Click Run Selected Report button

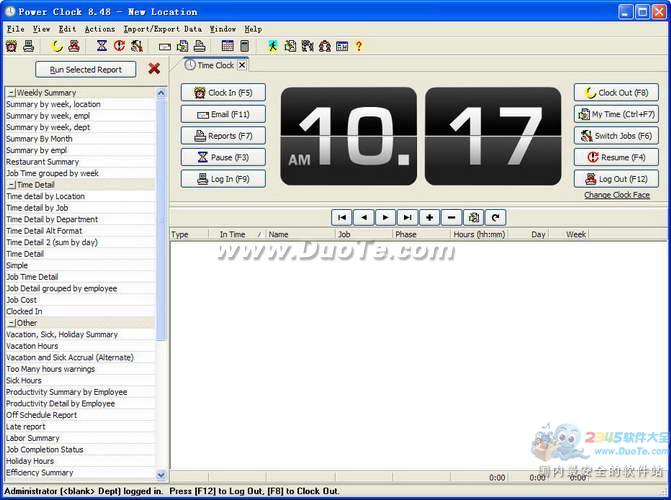point(86,69)
